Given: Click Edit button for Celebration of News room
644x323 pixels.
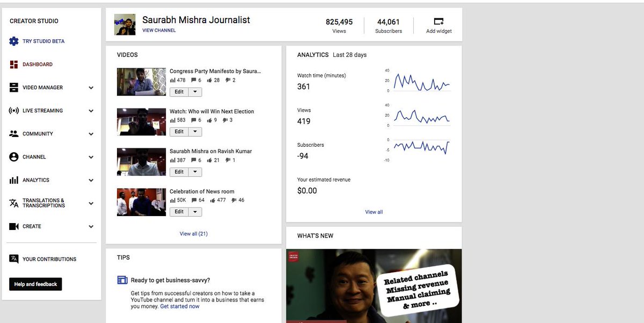Looking at the screenshot, I should click(x=179, y=212).
